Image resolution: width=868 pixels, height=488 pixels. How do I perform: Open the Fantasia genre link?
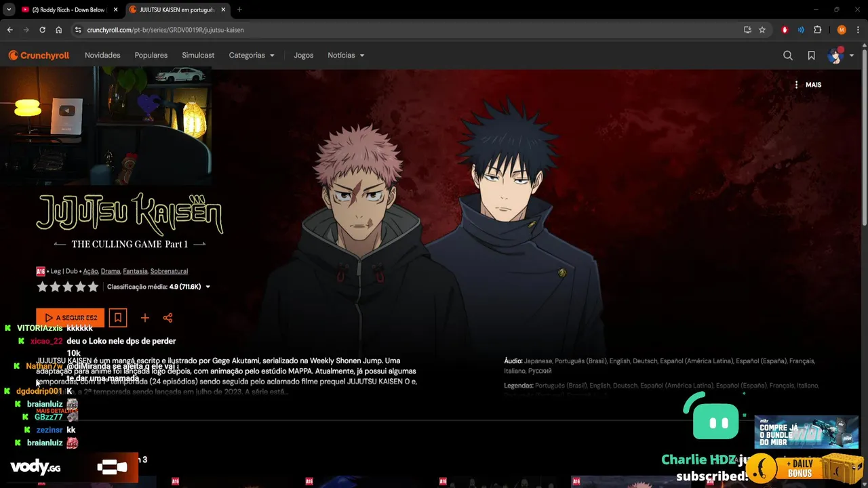pos(135,271)
